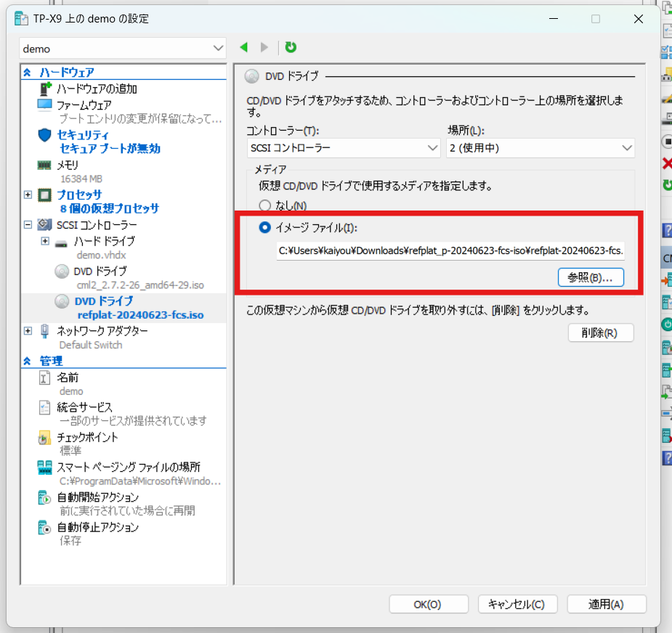The width and height of the screenshot is (672, 633).
Task: Select the なし(N) radio button
Action: [x=265, y=205]
